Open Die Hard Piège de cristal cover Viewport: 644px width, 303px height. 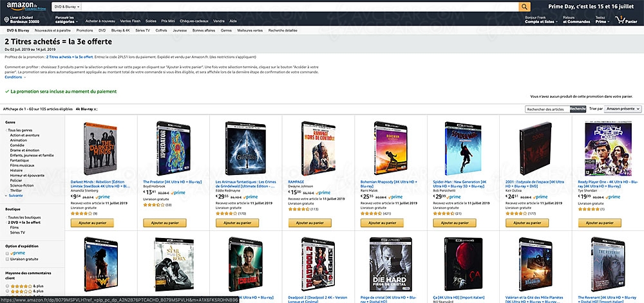pyautogui.click(x=391, y=264)
